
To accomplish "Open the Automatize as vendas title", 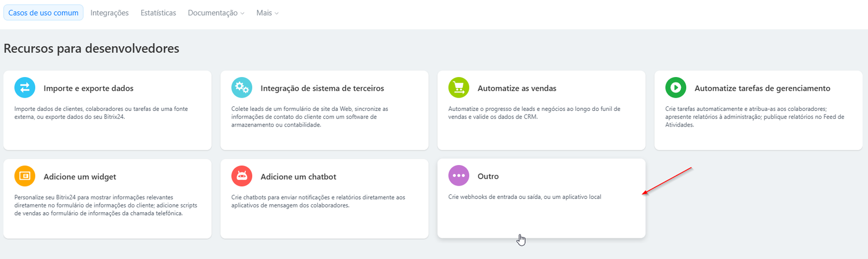I will tap(517, 88).
